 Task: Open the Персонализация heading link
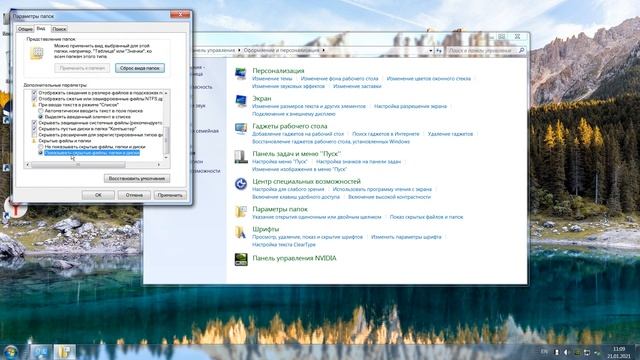tap(278, 71)
